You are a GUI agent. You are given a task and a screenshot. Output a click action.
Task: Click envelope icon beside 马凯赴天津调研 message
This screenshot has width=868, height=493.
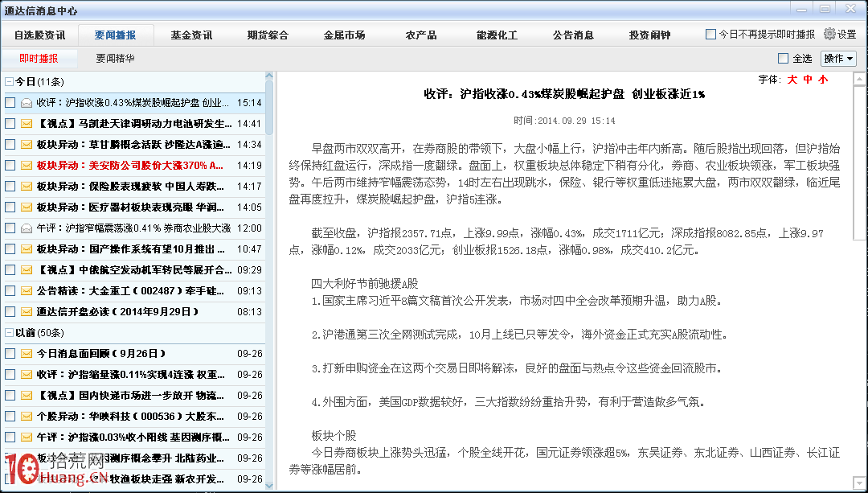click(x=26, y=124)
